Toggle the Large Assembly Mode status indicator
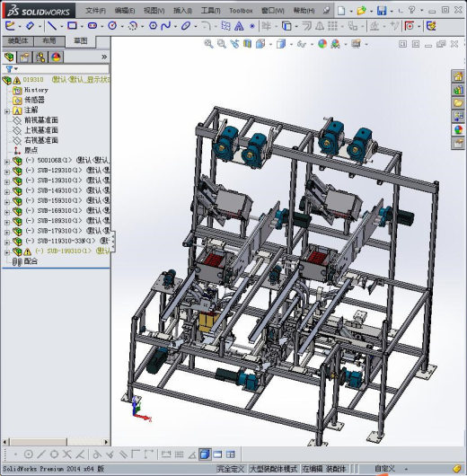 coord(273,469)
